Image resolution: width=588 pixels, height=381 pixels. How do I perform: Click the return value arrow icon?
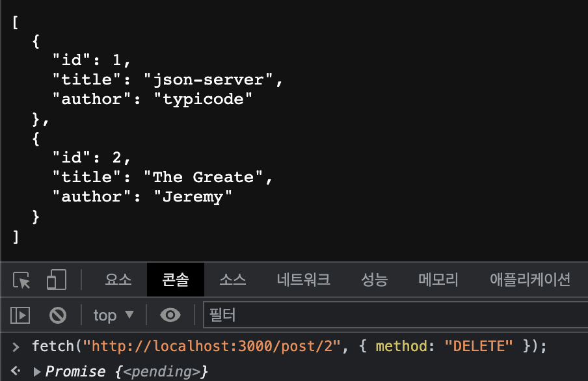point(16,371)
